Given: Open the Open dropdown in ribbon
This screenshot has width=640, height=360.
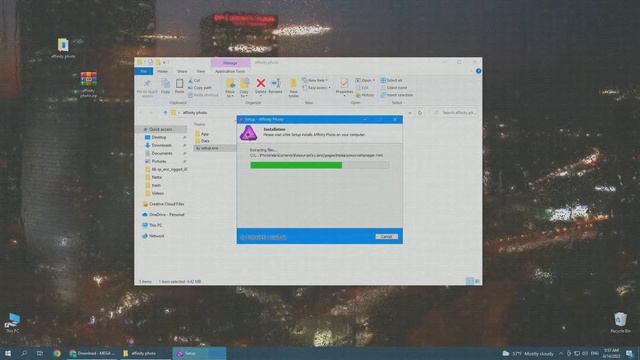Looking at the screenshot, I should pyautogui.click(x=365, y=80).
